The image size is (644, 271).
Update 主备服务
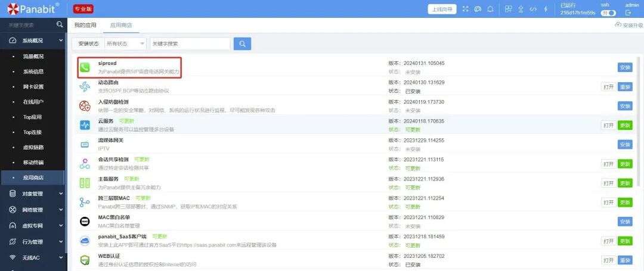point(625,183)
